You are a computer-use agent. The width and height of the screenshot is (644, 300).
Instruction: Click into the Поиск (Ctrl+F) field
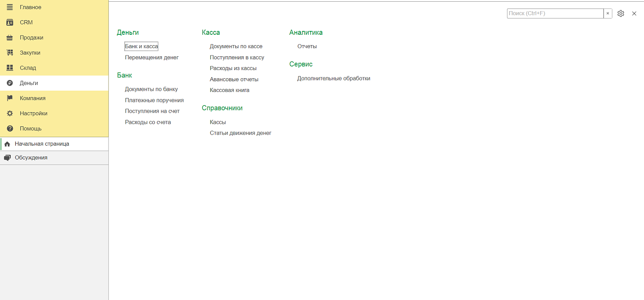(x=555, y=14)
